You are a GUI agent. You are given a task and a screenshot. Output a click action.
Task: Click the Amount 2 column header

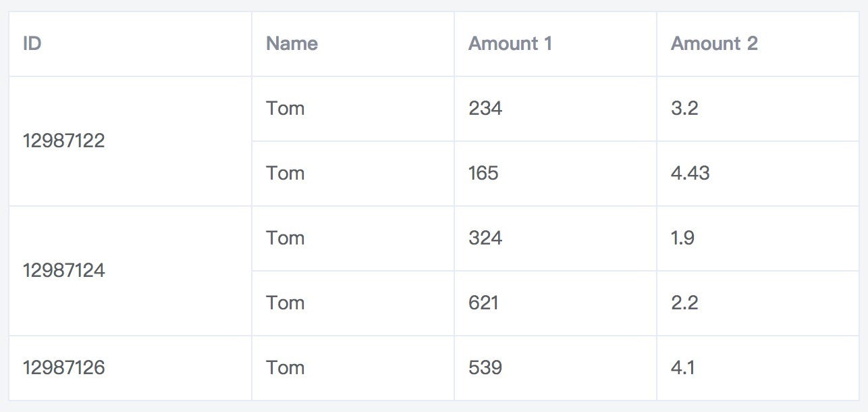coord(758,44)
